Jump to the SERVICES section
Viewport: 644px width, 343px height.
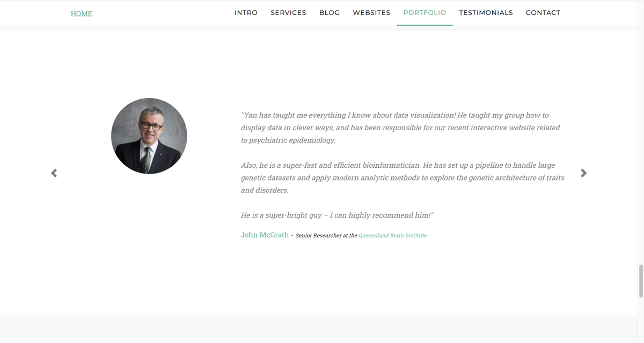point(288,13)
